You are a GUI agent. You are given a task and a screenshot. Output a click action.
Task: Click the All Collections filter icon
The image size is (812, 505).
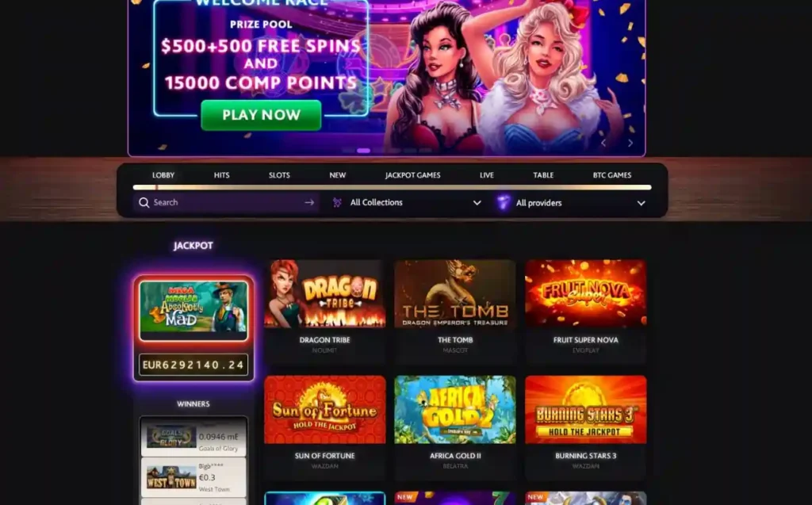point(337,202)
